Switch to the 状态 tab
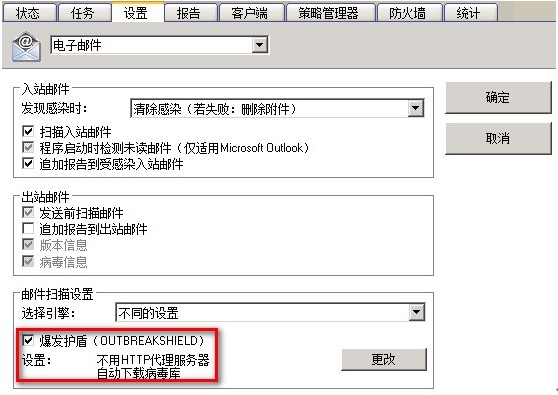Image resolution: width=558 pixels, height=395 pixels. 29,13
